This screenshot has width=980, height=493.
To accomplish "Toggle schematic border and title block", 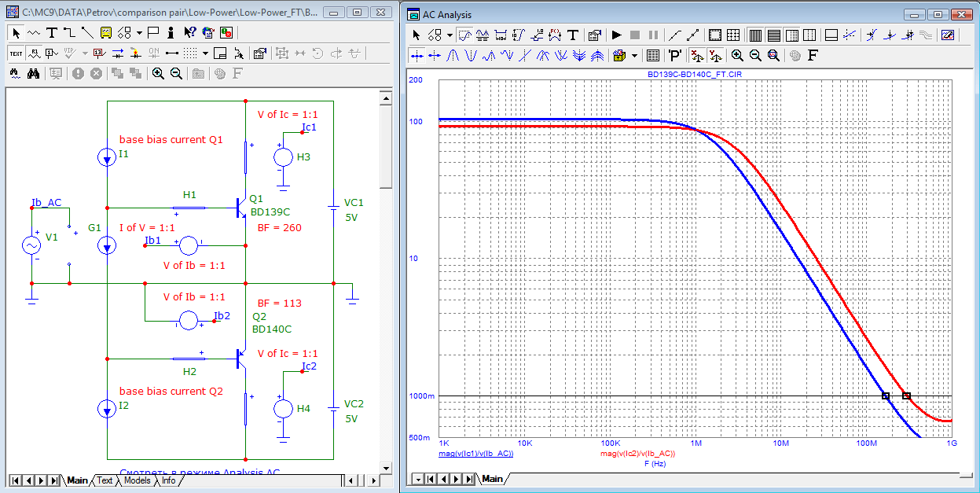I will pos(221,53).
